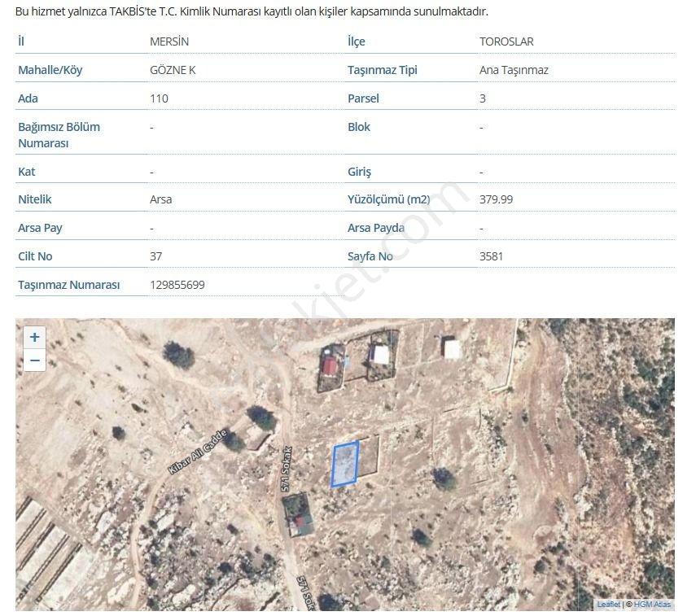Click the red-roofed house at map top
Image resolution: width=696 pixels, height=616 pixels.
[330, 367]
